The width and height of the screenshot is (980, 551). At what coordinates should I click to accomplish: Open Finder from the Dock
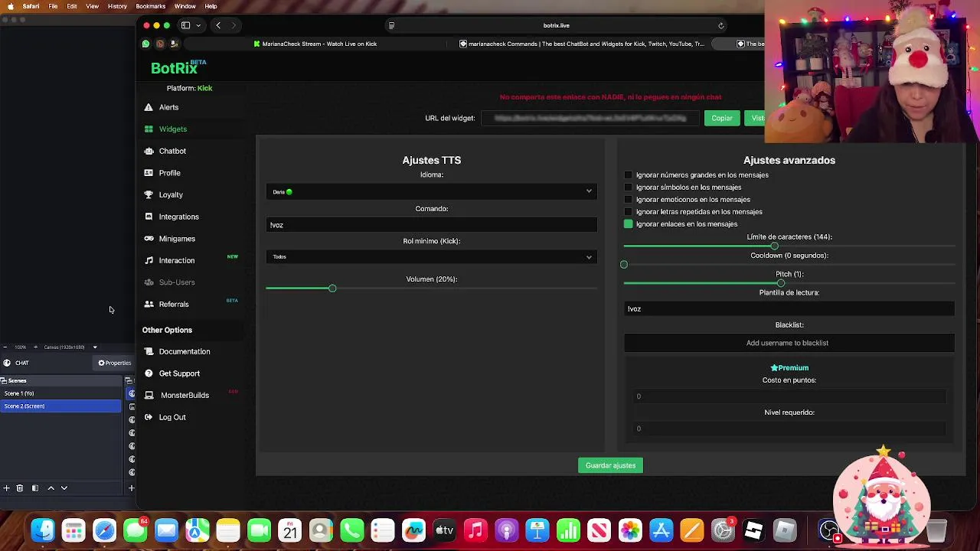coord(43,530)
